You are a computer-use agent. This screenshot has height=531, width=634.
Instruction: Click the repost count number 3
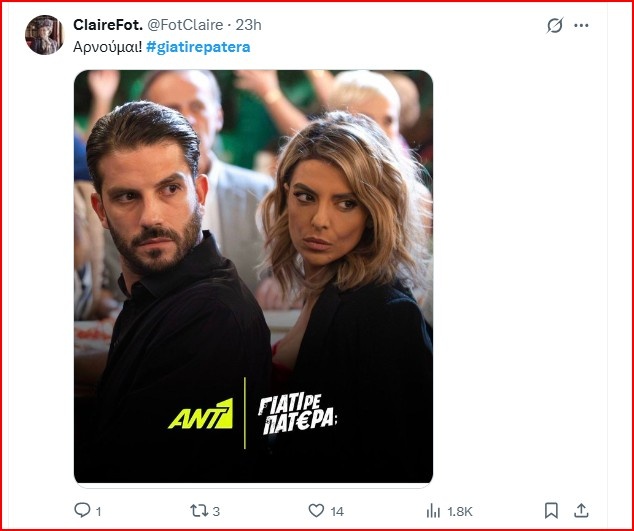point(216,511)
